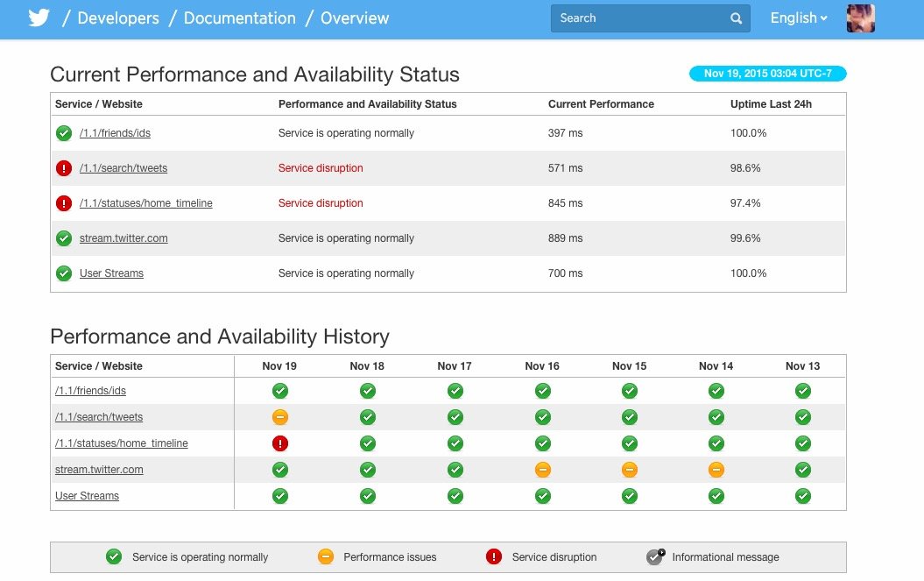Viewport: 924px width, 581px height.
Task: Click the Twitter bird logo
Action: pyautogui.click(x=39, y=18)
